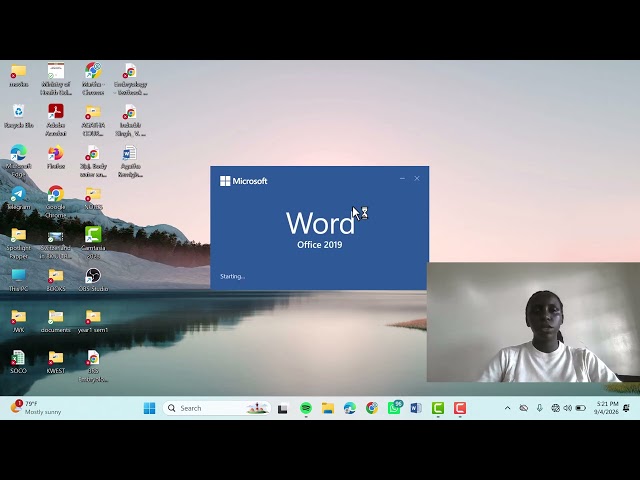Screen dimensions: 640x480
Task: Select the Body water file on desktop
Action: pyautogui.click(x=93, y=161)
